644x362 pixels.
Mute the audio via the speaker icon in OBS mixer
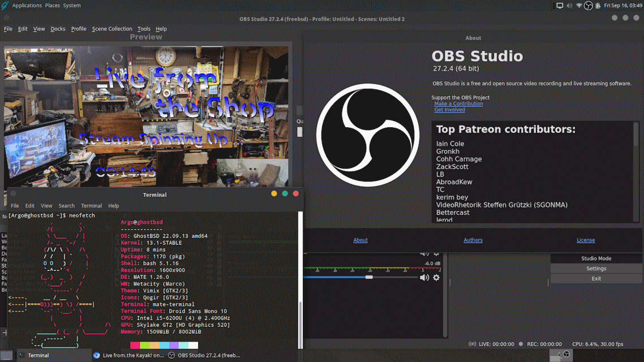point(424,278)
